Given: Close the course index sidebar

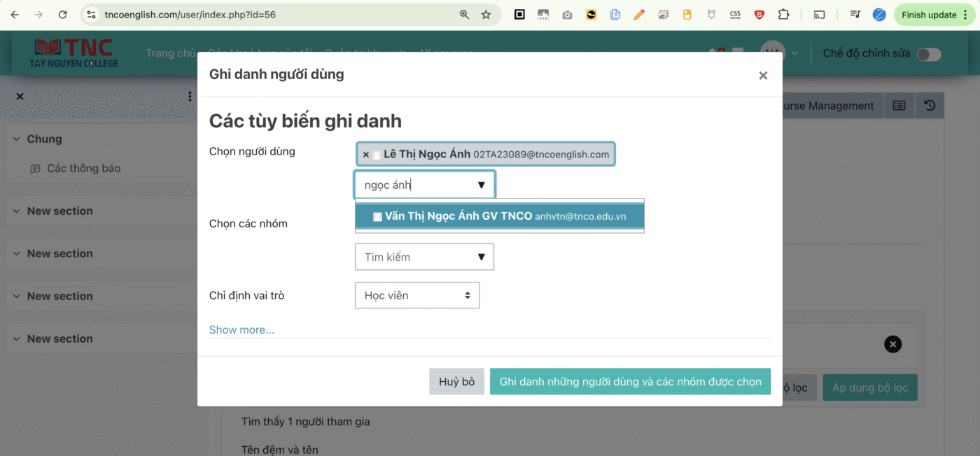Looking at the screenshot, I should 20,97.
